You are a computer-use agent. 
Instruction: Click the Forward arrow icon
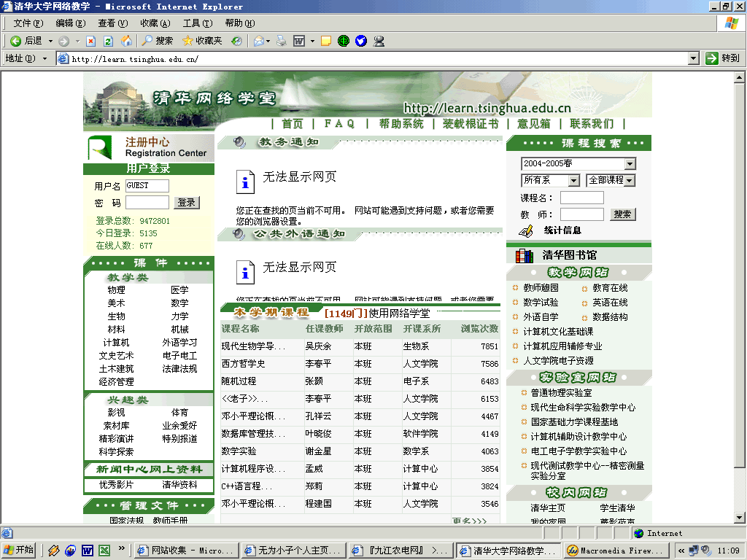(64, 42)
